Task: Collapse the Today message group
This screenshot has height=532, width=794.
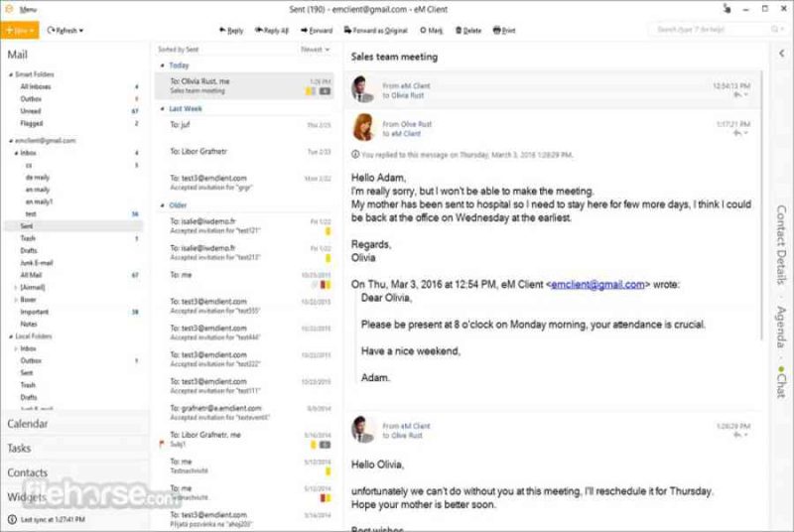Action: tap(162, 66)
